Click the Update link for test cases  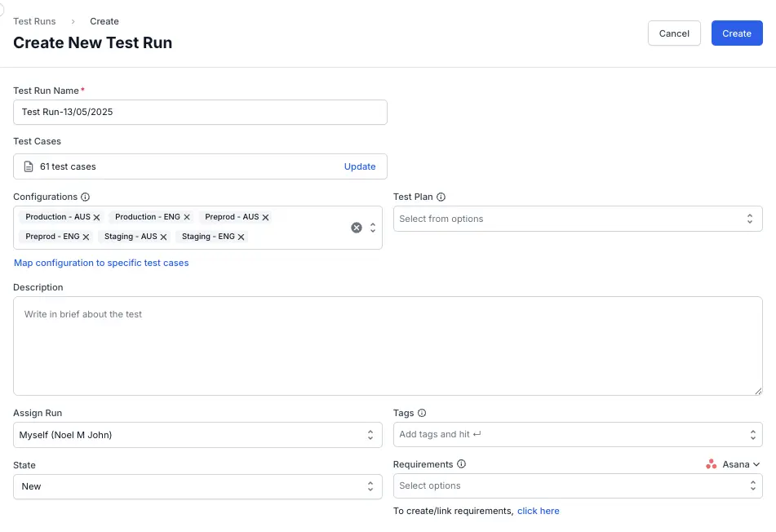click(360, 166)
